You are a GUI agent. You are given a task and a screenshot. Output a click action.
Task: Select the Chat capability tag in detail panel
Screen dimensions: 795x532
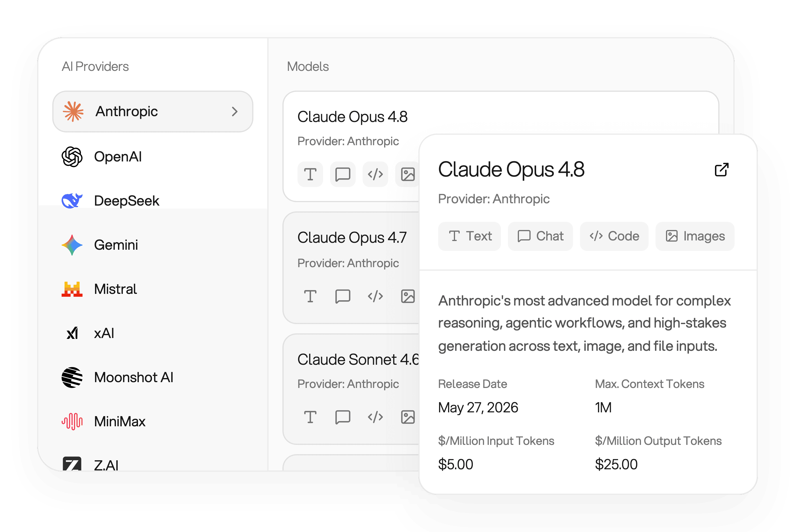(x=540, y=236)
